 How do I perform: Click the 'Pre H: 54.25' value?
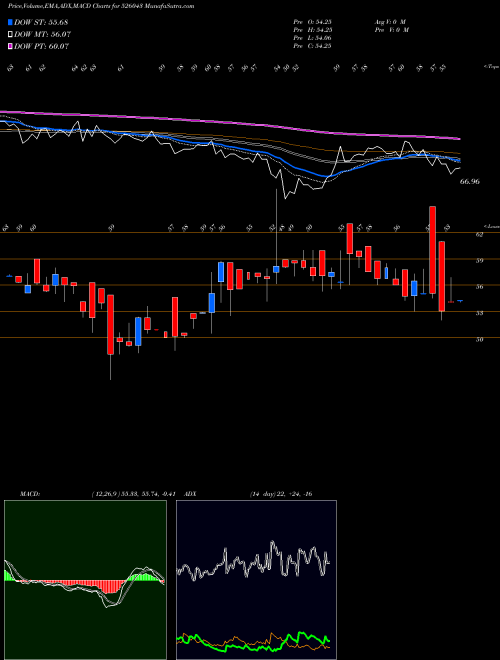(x=312, y=30)
